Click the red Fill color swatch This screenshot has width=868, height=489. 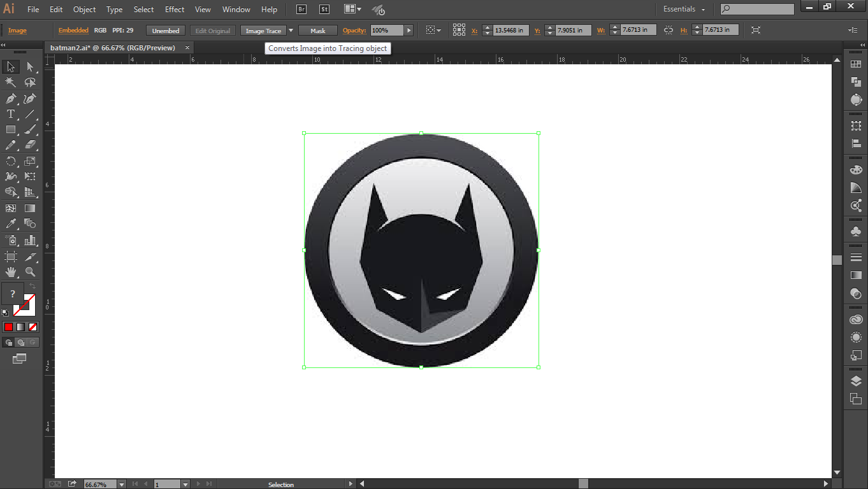8,327
